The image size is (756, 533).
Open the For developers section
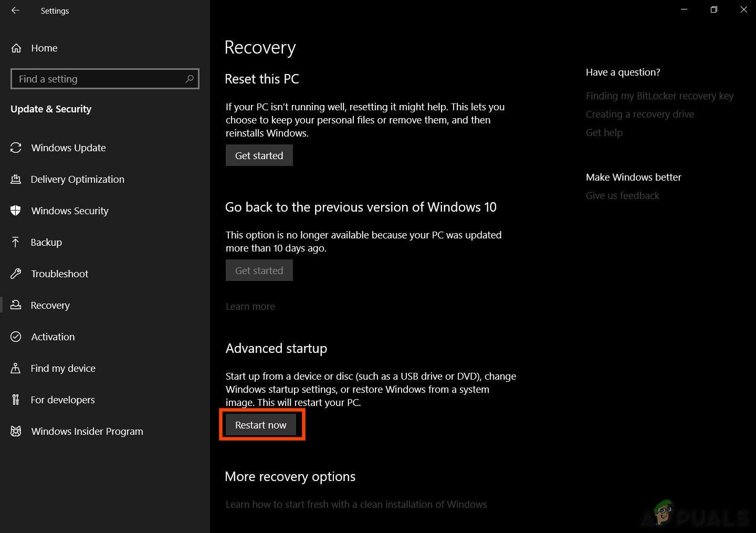coord(62,400)
